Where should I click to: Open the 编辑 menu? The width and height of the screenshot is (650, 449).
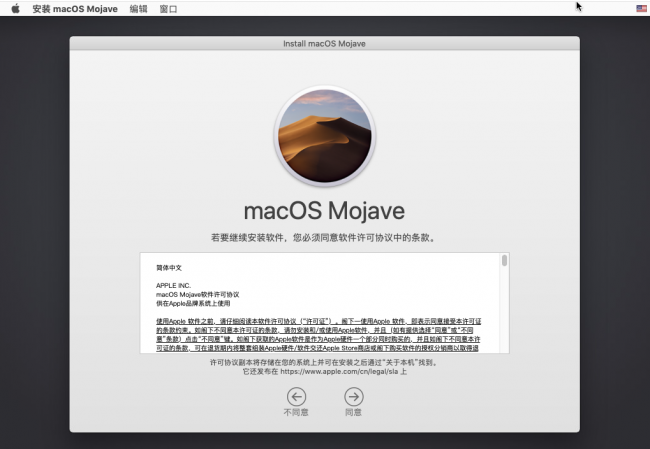(x=138, y=9)
